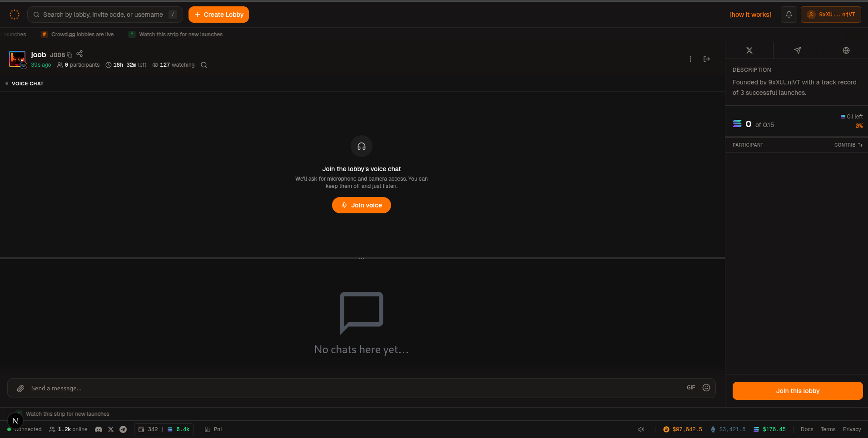
Task: Open the emoji picker
Action: pos(706,388)
